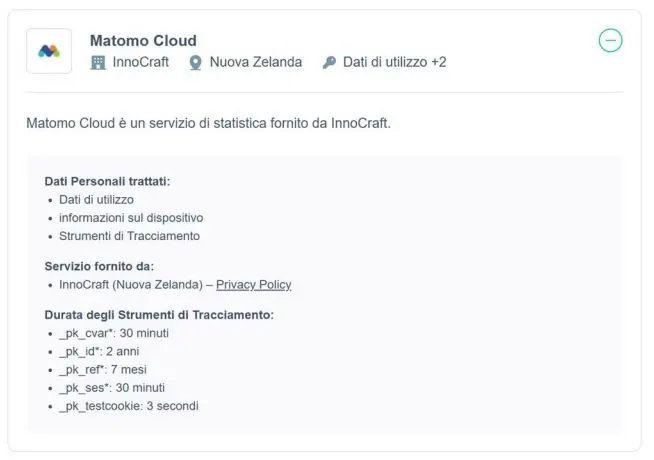This screenshot has height=460, width=654.
Task: Open the Privacy Policy link
Action: (253, 285)
